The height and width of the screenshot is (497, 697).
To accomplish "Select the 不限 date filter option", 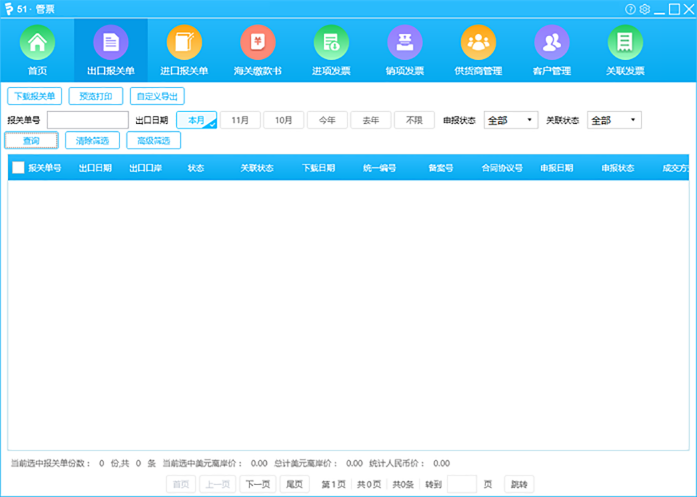I will (x=414, y=120).
